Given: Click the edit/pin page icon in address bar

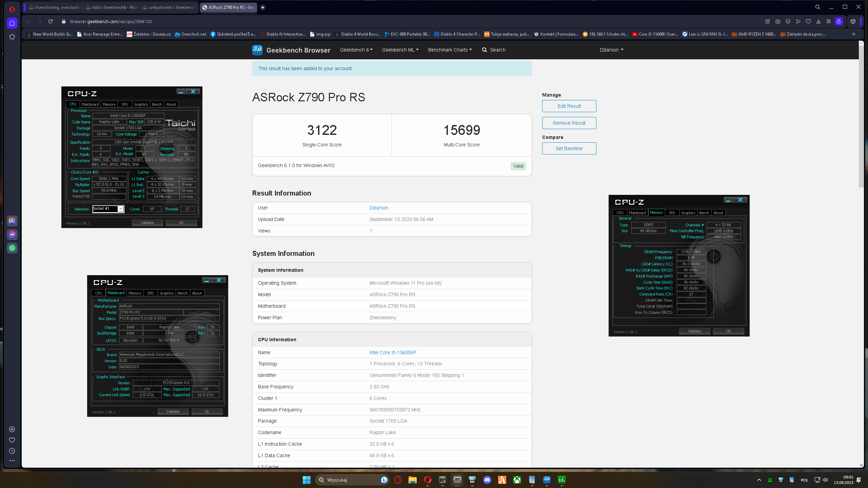Looking at the screenshot, I should point(768,21).
